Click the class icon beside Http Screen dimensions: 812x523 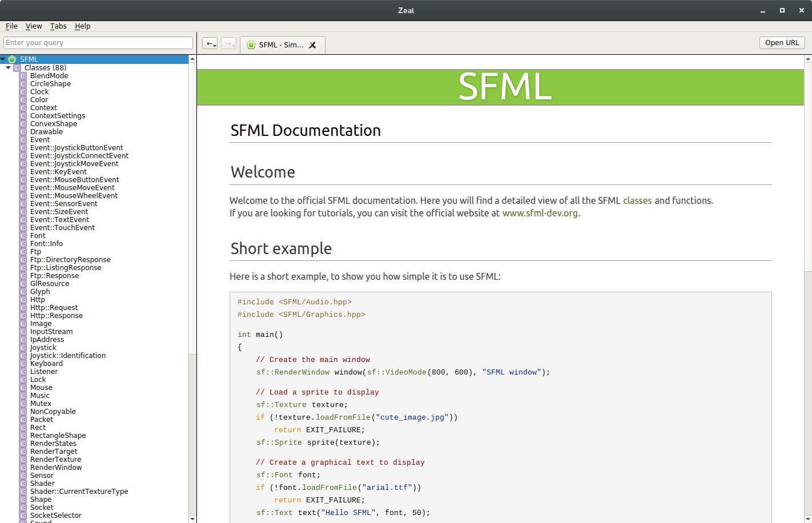[23, 300]
